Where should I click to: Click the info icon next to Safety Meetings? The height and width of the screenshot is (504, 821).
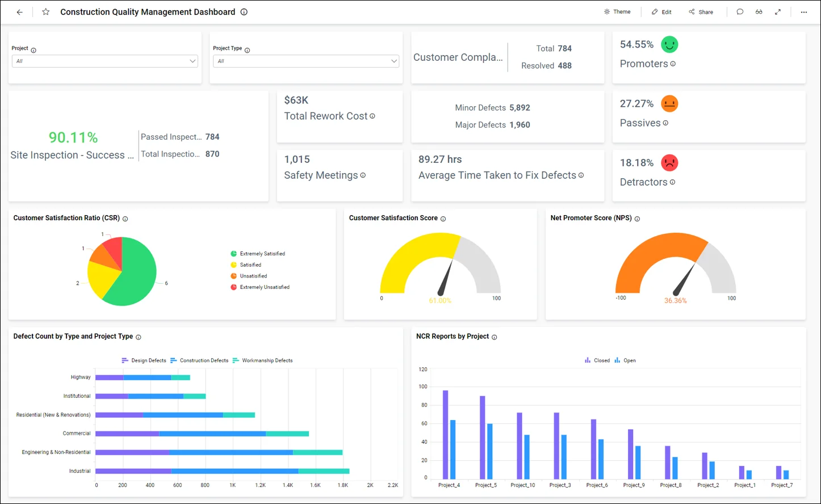[x=363, y=175]
